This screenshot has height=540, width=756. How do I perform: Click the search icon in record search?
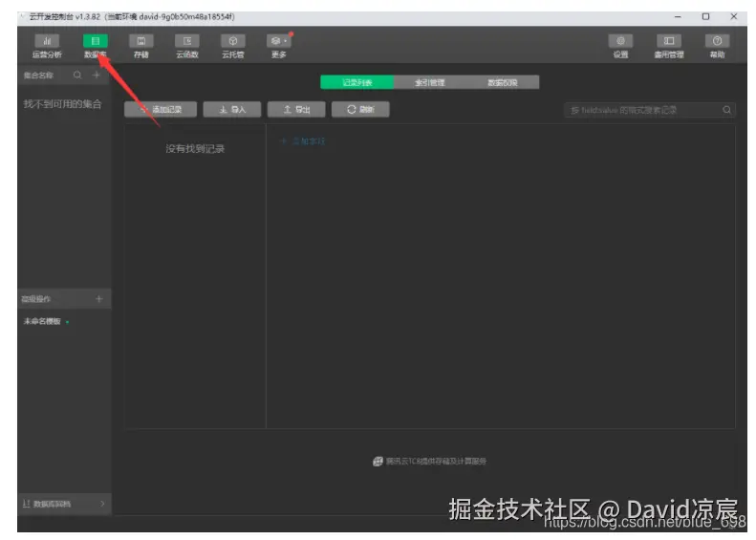click(726, 111)
